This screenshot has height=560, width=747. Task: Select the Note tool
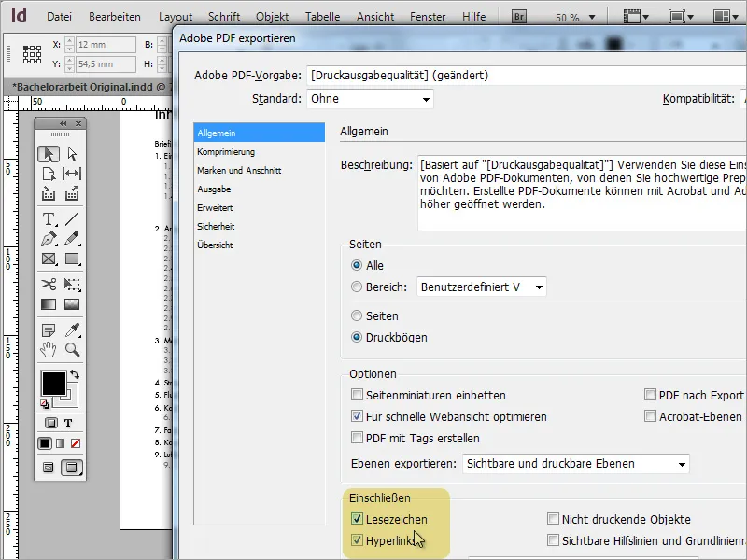pos(49,329)
